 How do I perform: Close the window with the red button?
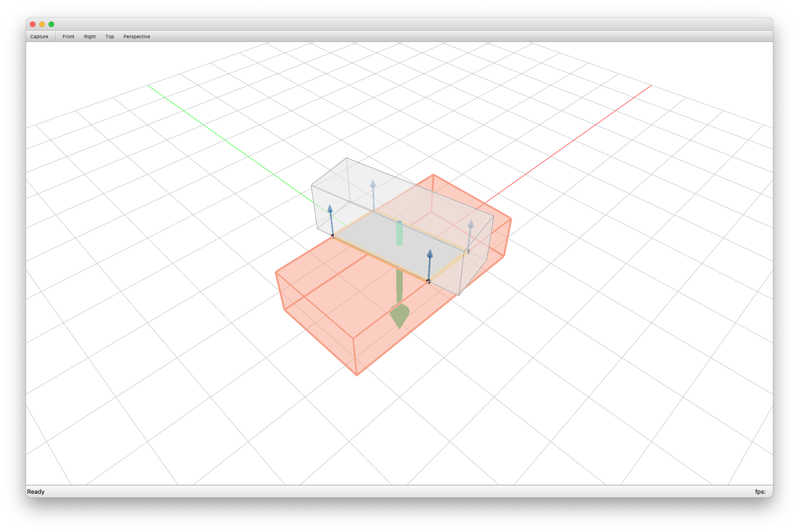tap(33, 24)
